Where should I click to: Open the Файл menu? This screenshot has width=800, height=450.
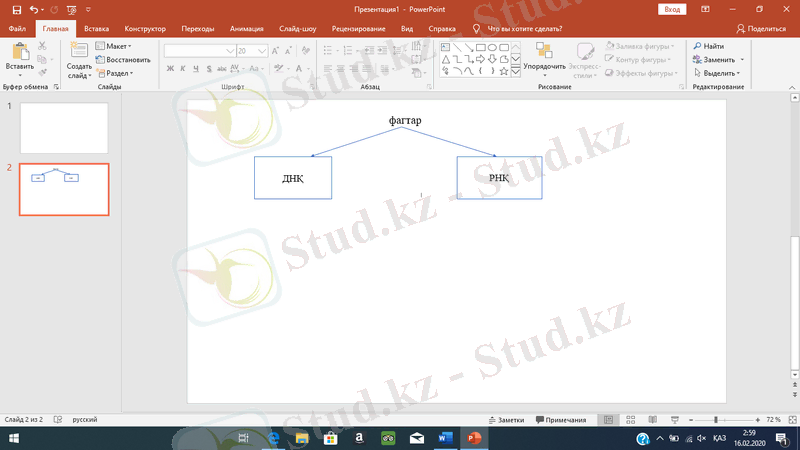(x=17, y=29)
